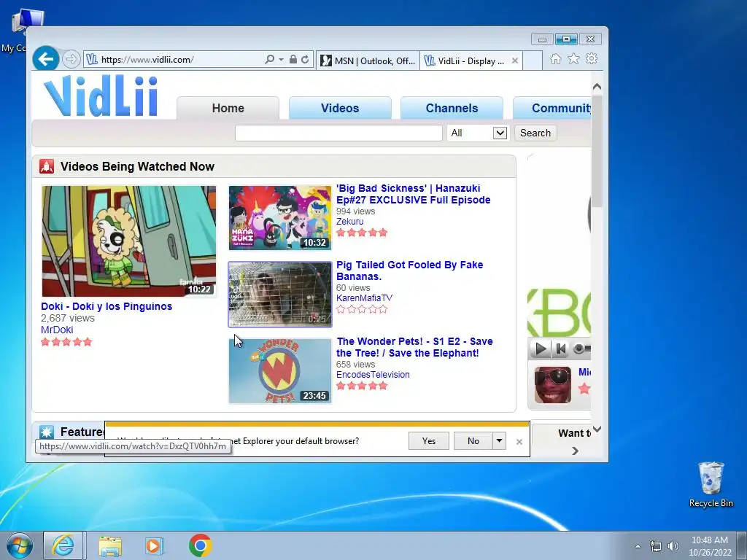Visit the MrDoki channel link

coord(57,330)
